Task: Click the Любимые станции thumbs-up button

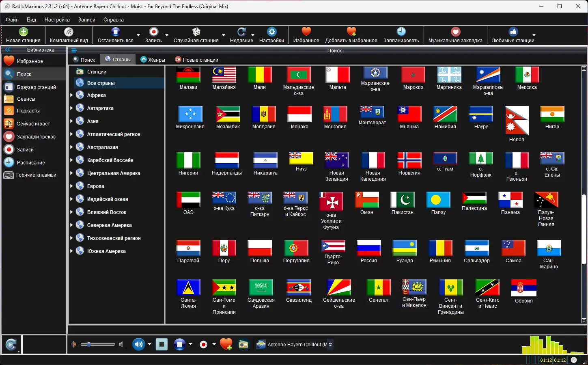Action: click(x=513, y=35)
